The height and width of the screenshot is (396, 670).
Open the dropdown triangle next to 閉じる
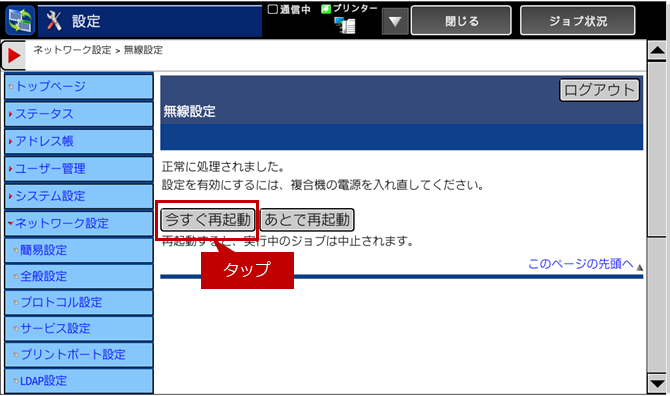(x=395, y=21)
